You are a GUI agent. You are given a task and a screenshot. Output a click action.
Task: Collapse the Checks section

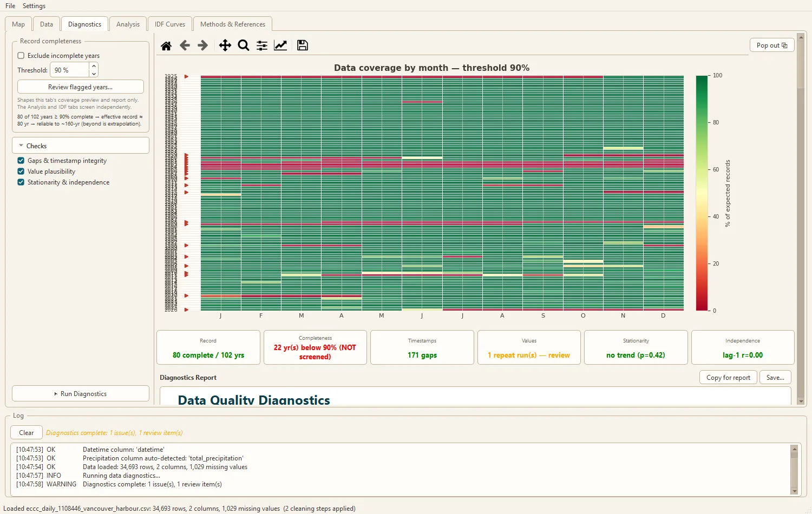(x=81, y=146)
